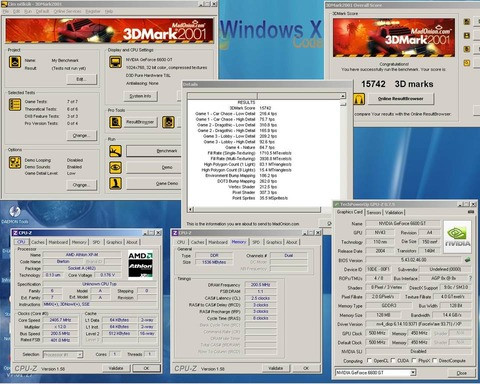Open SPD tab in CPU-Z showing Memory timings
The image size is (480, 384).
pyautogui.click(x=256, y=242)
